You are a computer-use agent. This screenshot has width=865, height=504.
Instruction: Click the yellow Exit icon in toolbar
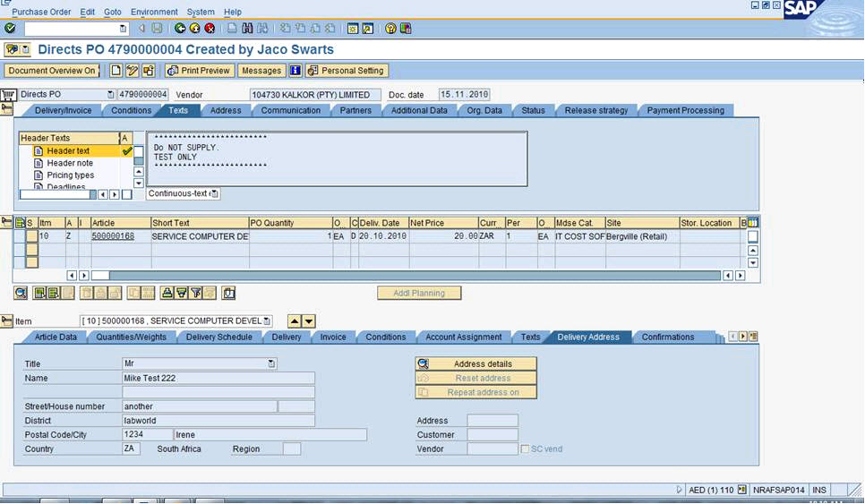[194, 28]
